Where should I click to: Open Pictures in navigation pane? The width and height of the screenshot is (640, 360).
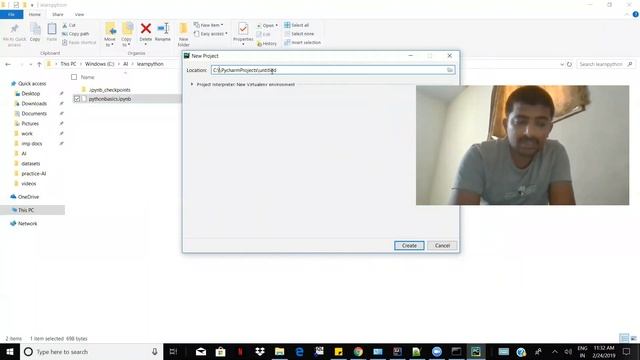point(30,124)
